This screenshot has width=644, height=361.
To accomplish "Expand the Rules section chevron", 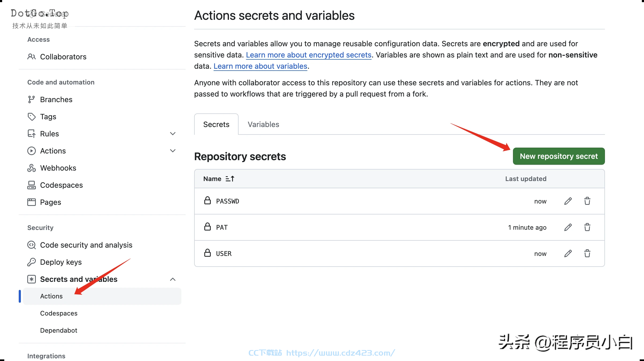I will click(x=173, y=134).
